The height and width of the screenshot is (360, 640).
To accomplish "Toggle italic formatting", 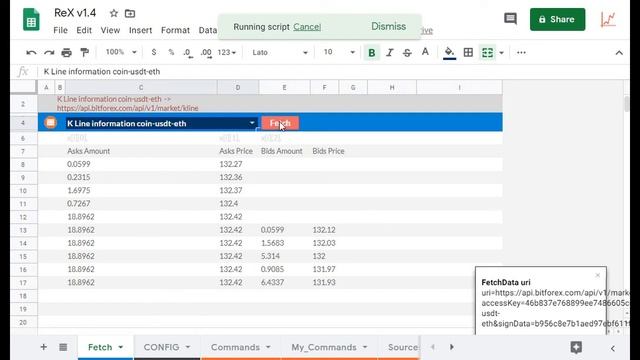I will coord(389,53).
